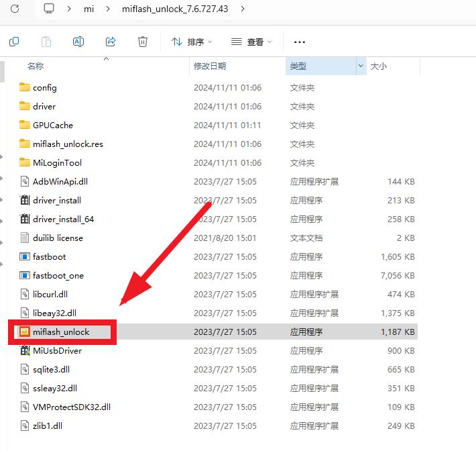Select the miflash_unlock.res folder icon
Viewport: 476px width, 451px height.
pyautogui.click(x=25, y=144)
